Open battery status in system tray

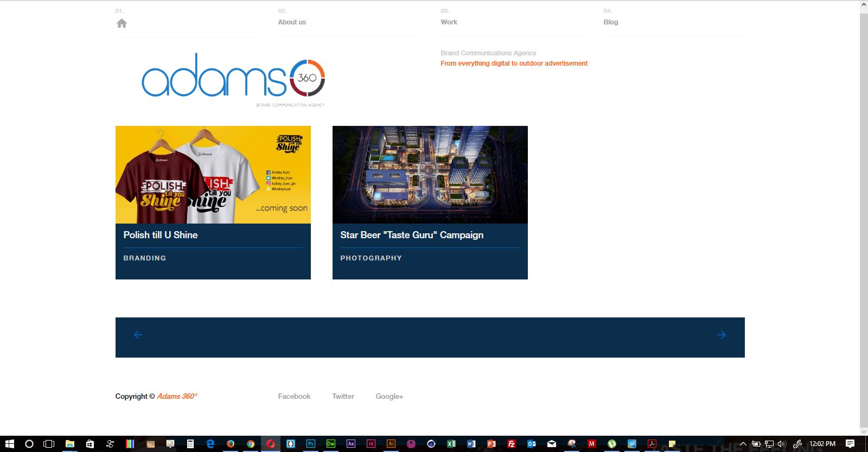756,444
